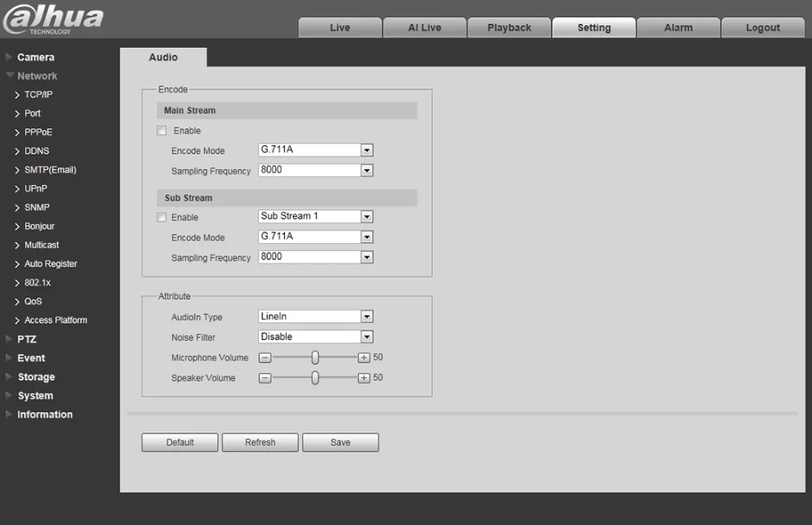Viewport: 812px width, 525px height.
Task: Open SNMP settings
Action: [x=37, y=207]
